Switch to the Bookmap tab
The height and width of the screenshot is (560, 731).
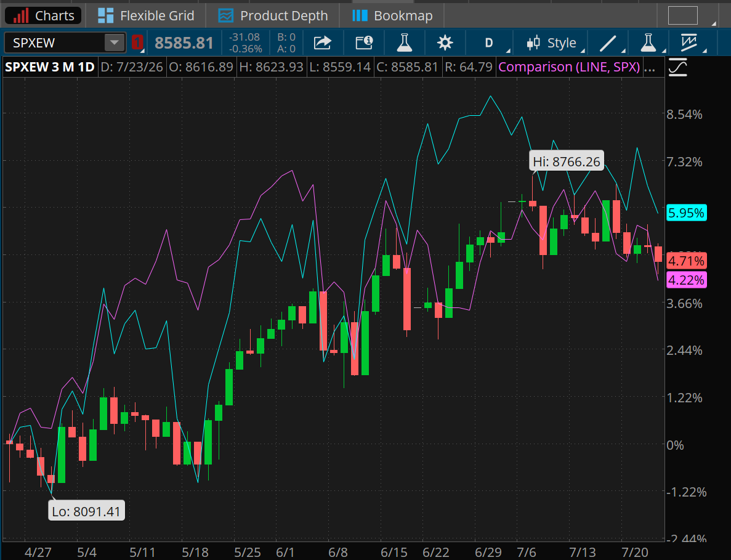tap(392, 15)
